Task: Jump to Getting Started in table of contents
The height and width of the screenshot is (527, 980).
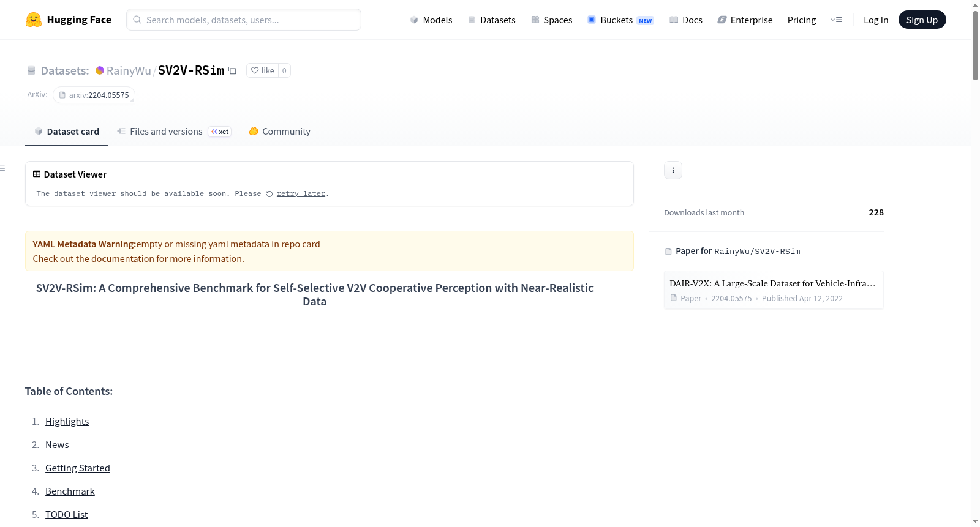Action: 78,468
